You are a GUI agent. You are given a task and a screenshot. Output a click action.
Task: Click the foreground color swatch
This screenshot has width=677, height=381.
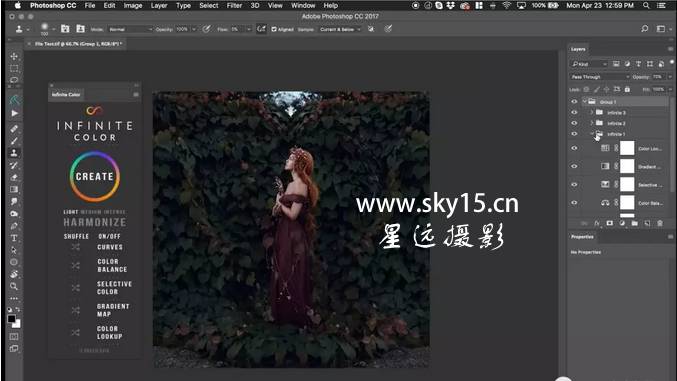[x=11, y=319]
